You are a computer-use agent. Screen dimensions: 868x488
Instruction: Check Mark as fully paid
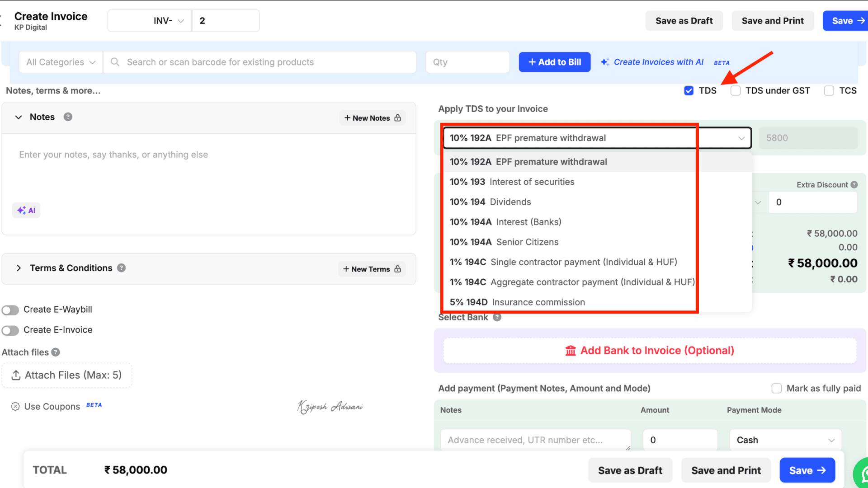[776, 389]
